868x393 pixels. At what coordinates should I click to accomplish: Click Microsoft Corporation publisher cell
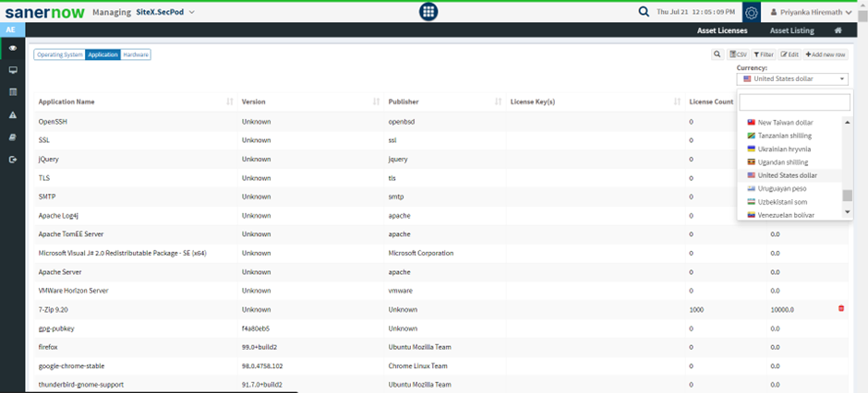pos(421,253)
